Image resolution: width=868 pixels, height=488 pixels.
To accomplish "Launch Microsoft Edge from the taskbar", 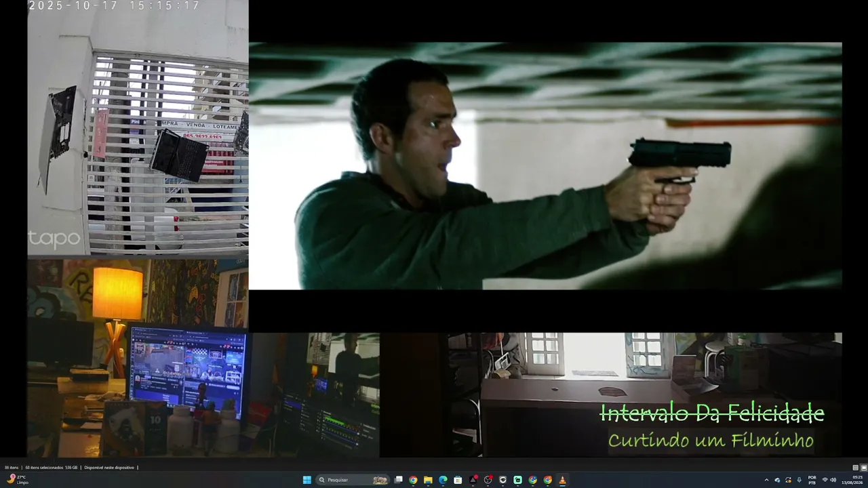I will pos(443,480).
